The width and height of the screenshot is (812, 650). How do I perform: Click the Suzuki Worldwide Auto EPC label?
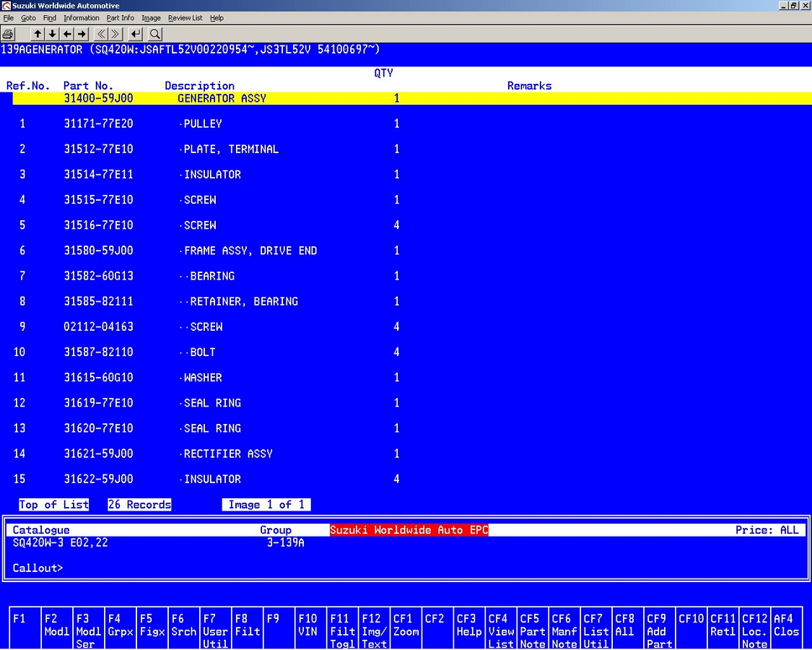(409, 529)
